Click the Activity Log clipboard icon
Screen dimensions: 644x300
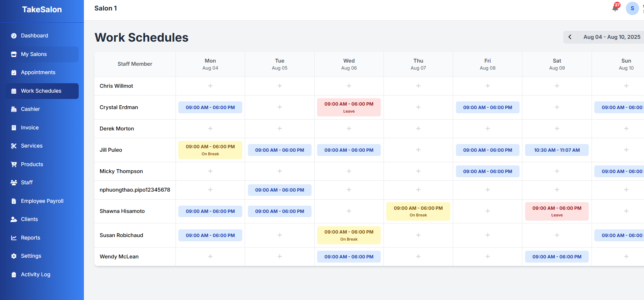click(14, 274)
